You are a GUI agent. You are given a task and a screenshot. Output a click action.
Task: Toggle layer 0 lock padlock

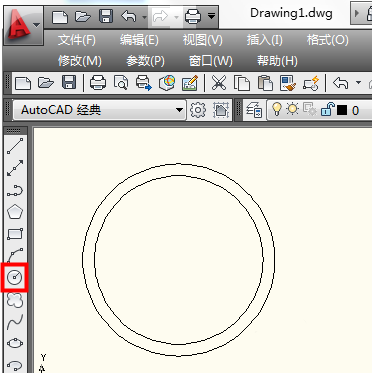point(328,109)
